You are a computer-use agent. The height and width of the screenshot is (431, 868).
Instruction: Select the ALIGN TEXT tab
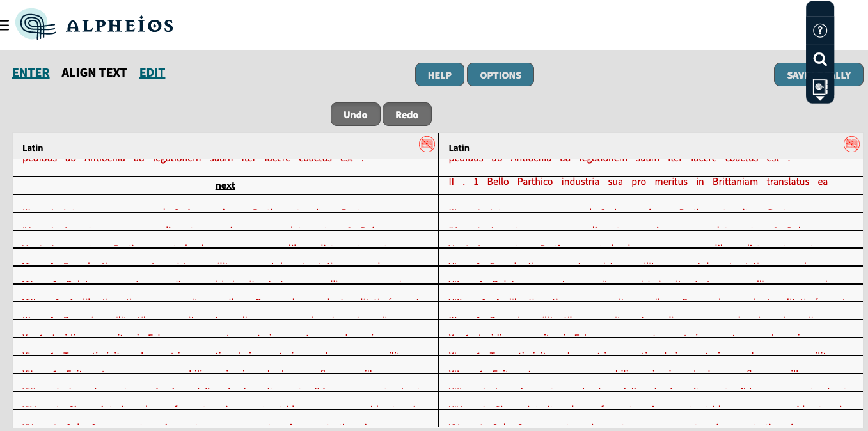pos(94,72)
